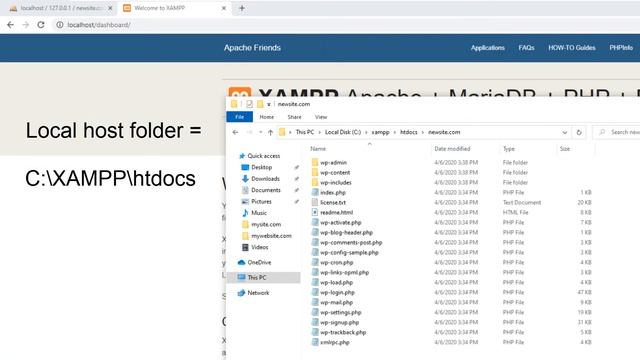Sort files by Date modified column
This screenshot has width=640, height=360.
tap(452, 149)
